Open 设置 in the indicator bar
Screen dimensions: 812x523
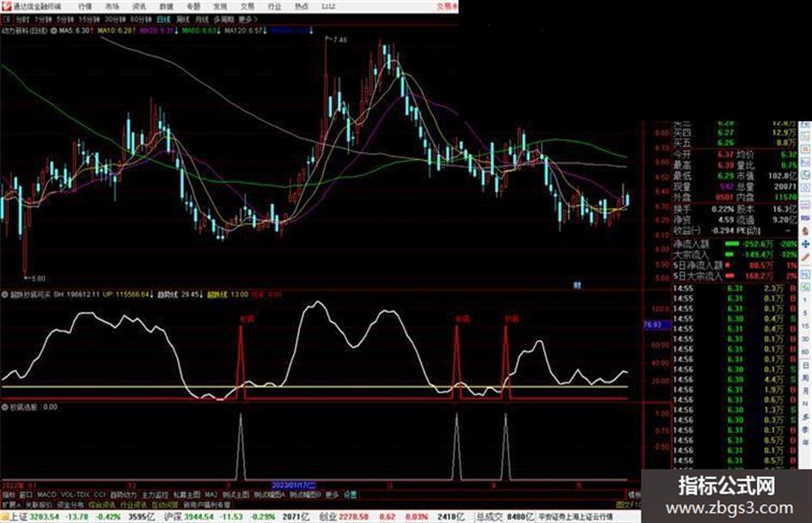(x=350, y=495)
